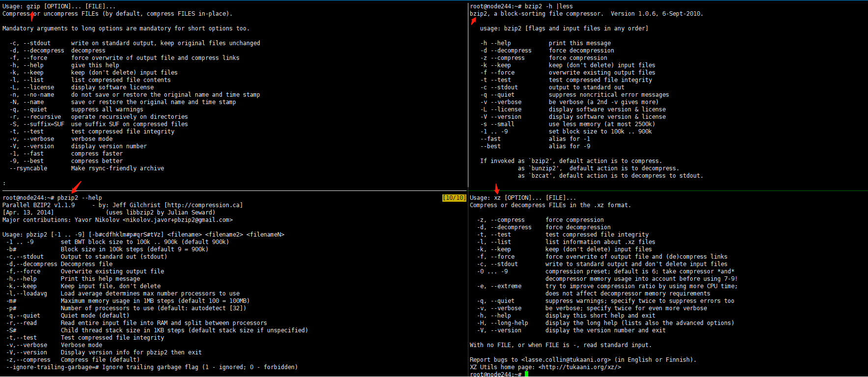Click the 'bunzip2' default action line
The image size is (868, 377).
tap(598, 168)
